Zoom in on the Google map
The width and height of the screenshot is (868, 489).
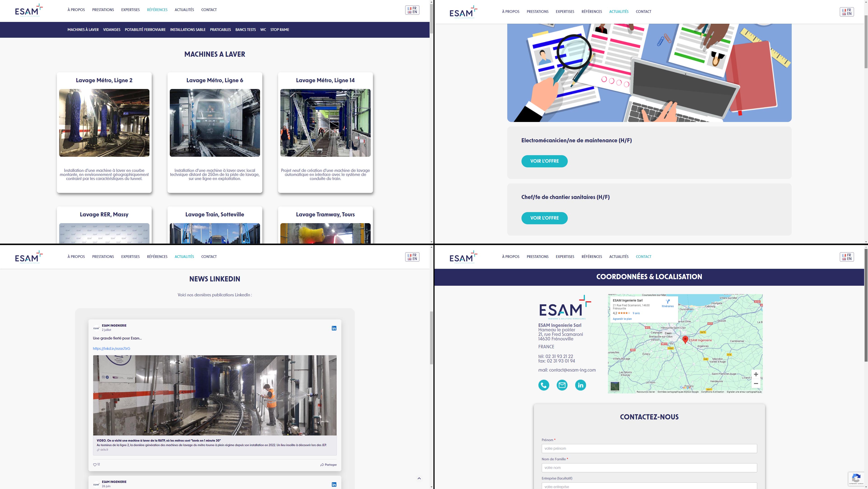(x=756, y=374)
